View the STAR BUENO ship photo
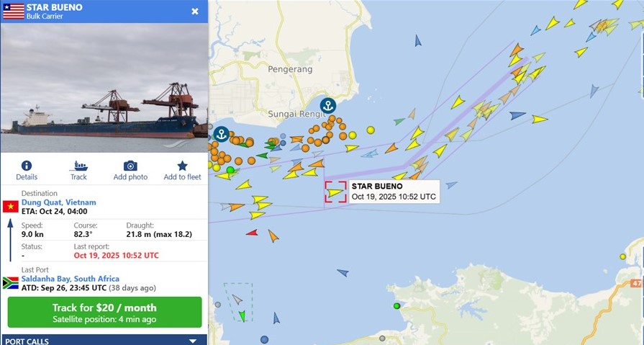This screenshot has width=644, height=345. [104, 88]
